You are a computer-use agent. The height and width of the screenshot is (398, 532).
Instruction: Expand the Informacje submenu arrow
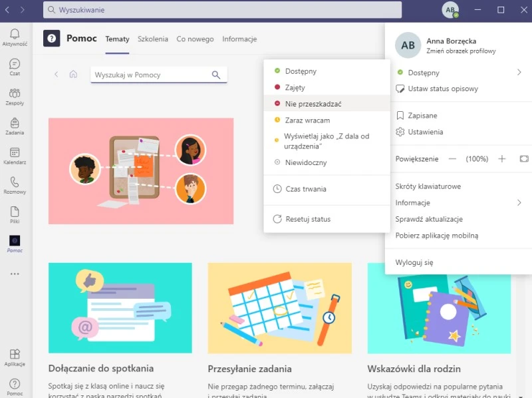coord(519,203)
